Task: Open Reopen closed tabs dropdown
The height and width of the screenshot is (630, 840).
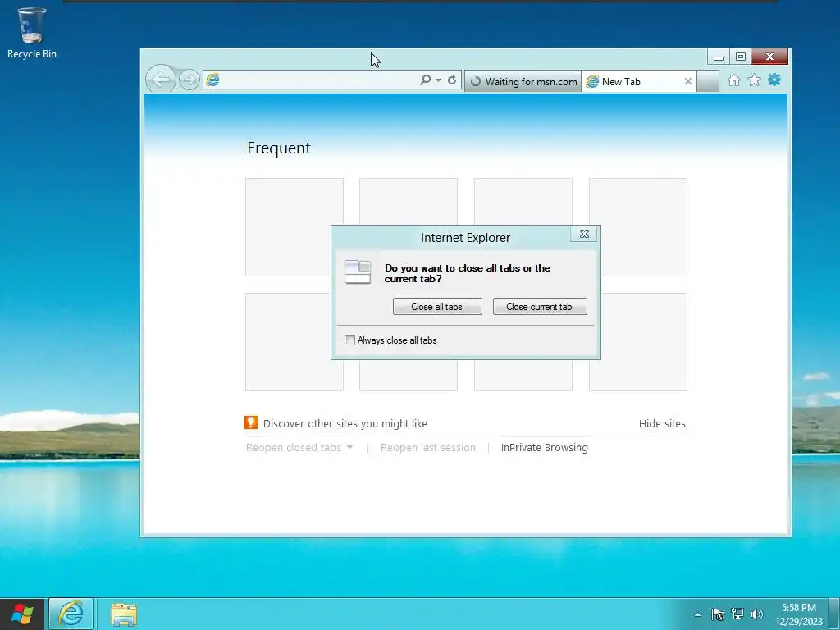Action: click(299, 447)
